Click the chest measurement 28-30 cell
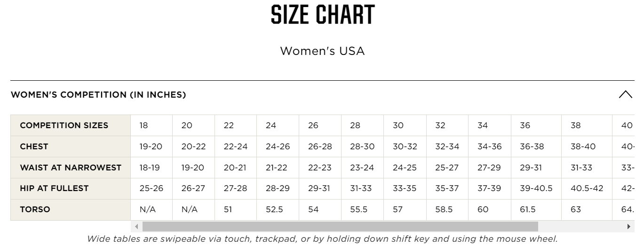Image resolution: width=644 pixels, height=246 pixels. pyautogui.click(x=362, y=146)
